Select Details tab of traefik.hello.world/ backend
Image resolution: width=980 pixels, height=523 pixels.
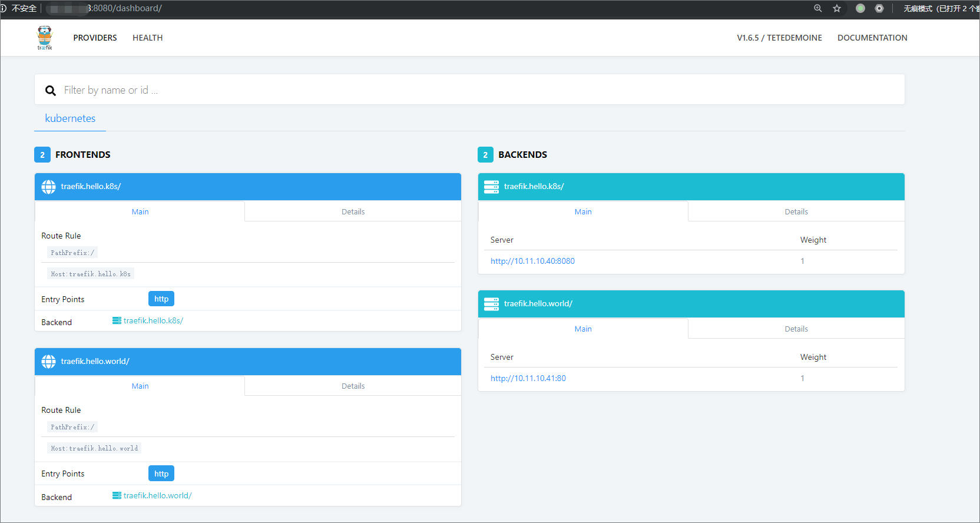(x=796, y=329)
